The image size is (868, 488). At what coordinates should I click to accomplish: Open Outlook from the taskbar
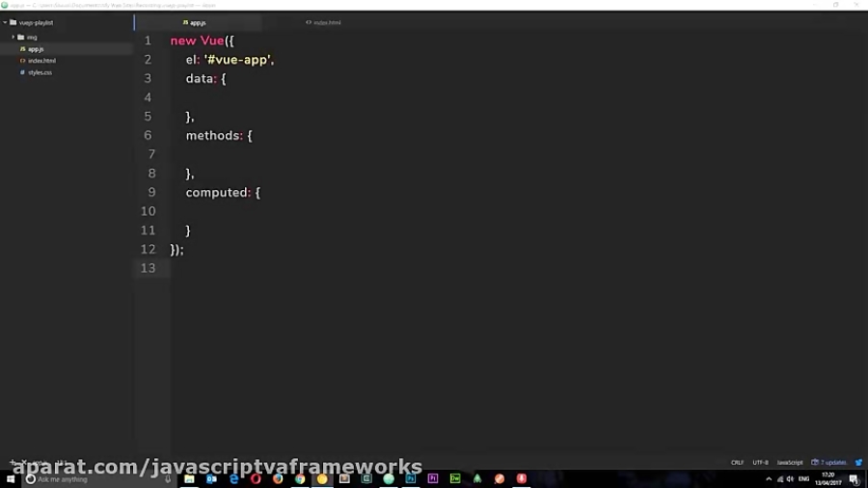pos(211,479)
